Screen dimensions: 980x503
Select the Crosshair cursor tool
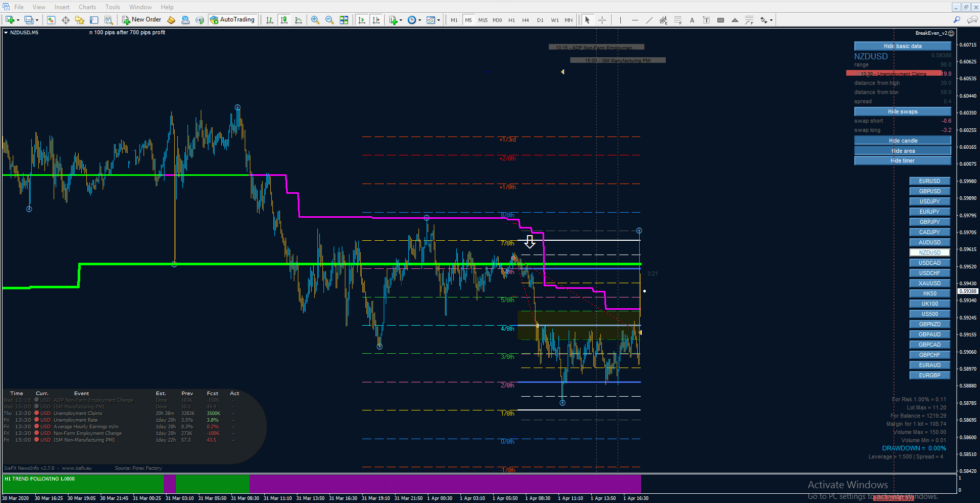pyautogui.click(x=602, y=20)
